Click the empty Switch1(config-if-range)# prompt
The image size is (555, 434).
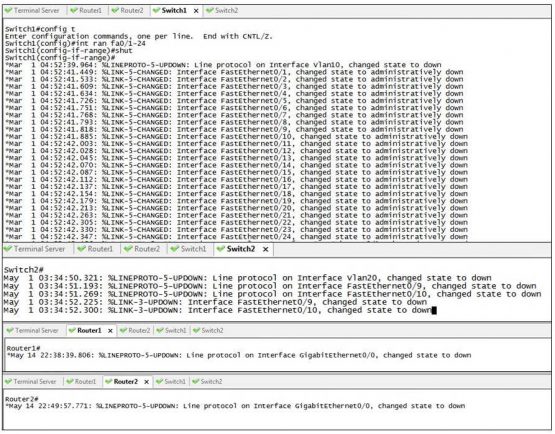pyautogui.click(x=60, y=58)
